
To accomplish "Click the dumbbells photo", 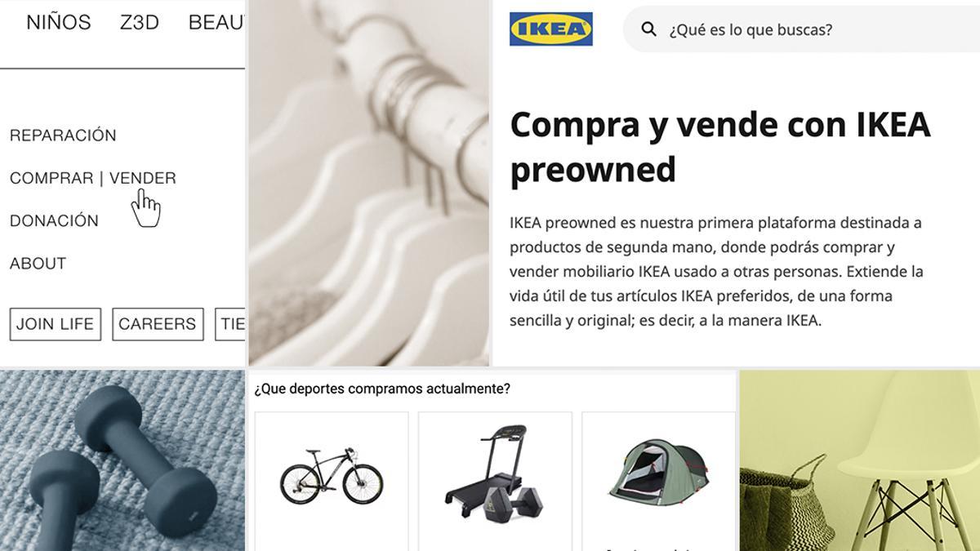I will 122,460.
